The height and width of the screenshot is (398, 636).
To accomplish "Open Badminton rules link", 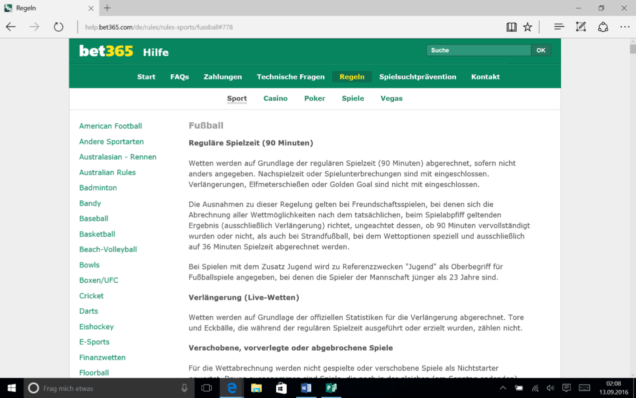I will click(x=98, y=188).
